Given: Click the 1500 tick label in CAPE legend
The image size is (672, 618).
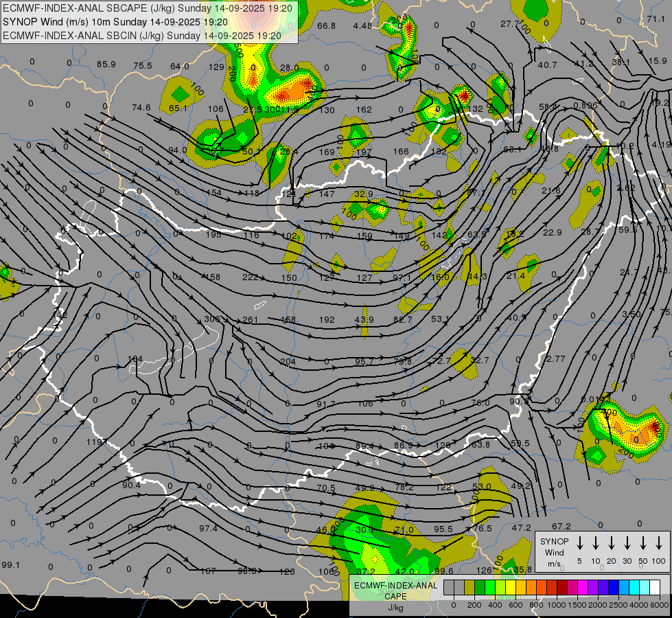Looking at the screenshot, I should pyautogui.click(x=577, y=605).
